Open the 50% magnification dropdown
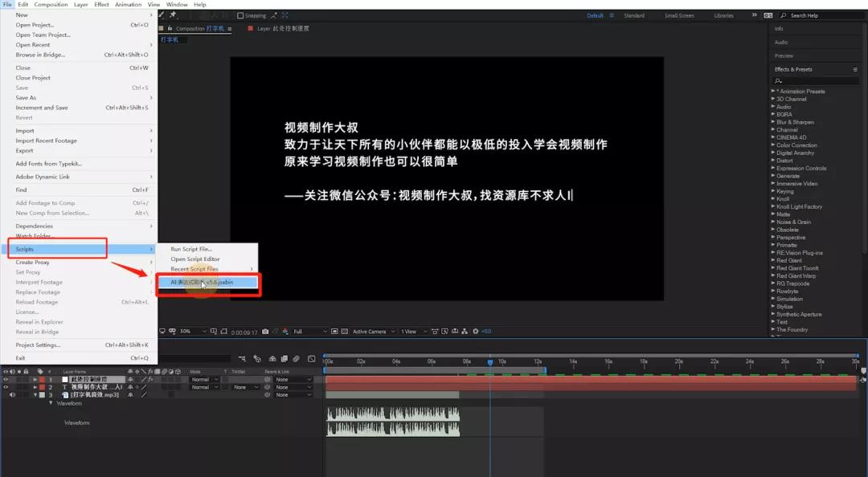This screenshot has width=868, height=477. click(x=193, y=331)
